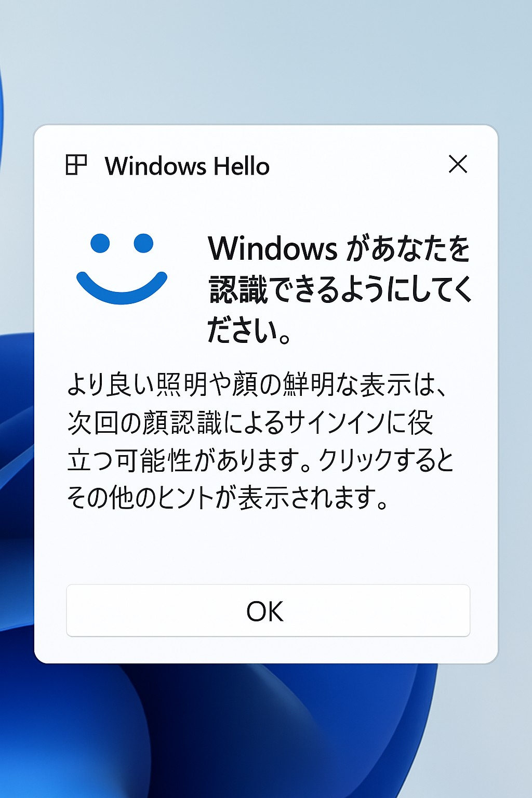Click the Windows Hello app icon in title bar

(x=76, y=165)
